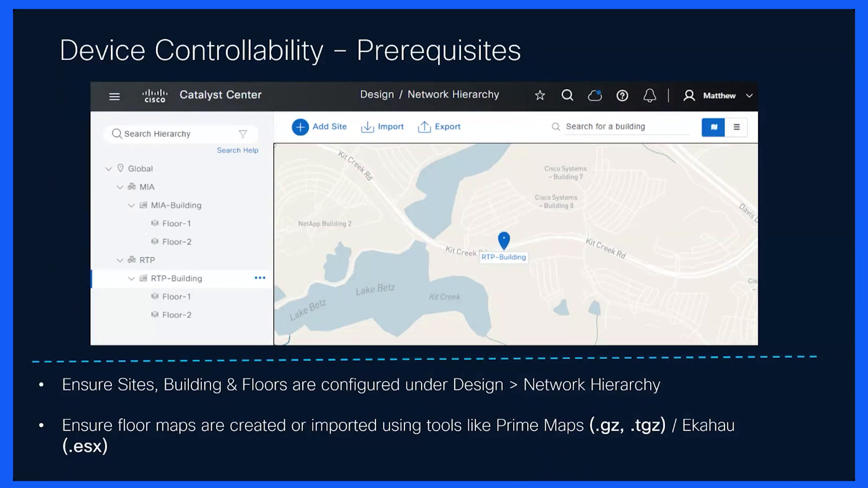Click the MIA-Building building icon
This screenshot has height=488, width=868.
click(x=143, y=205)
